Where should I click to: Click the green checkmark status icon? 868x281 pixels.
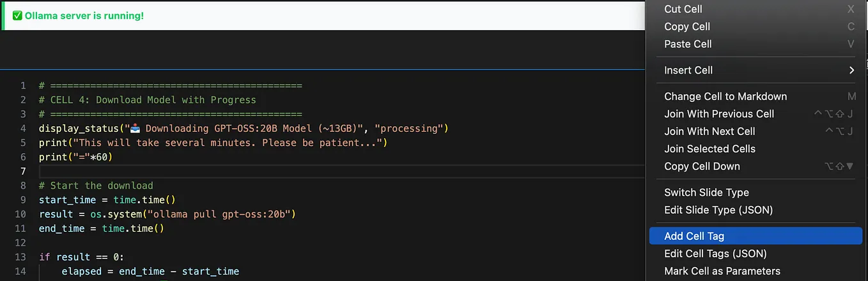click(17, 15)
